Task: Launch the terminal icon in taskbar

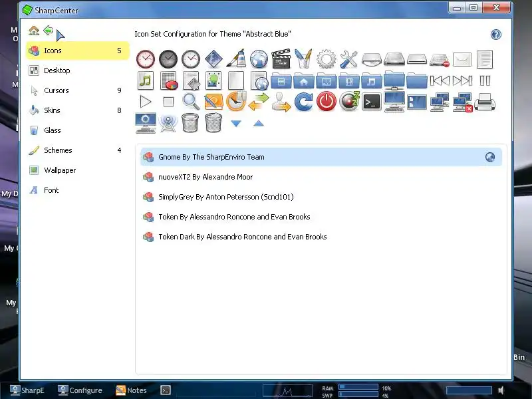Action: (x=166, y=390)
